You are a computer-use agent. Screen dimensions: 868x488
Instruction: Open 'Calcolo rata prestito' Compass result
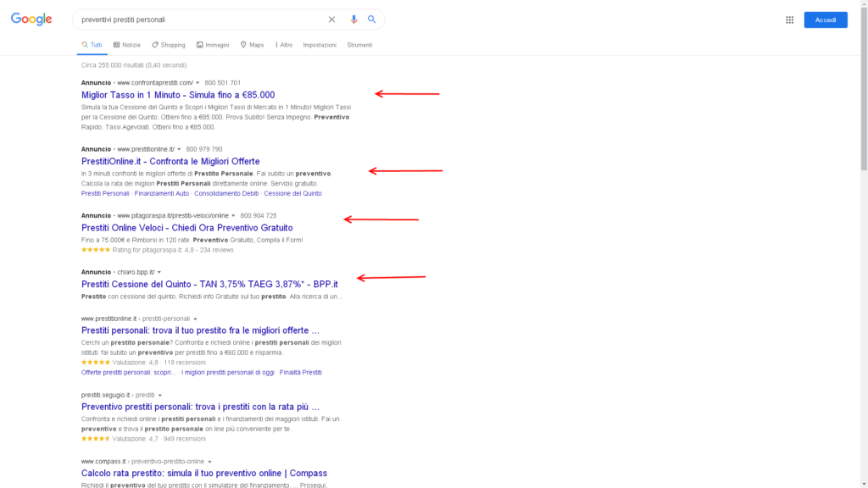pos(204,473)
